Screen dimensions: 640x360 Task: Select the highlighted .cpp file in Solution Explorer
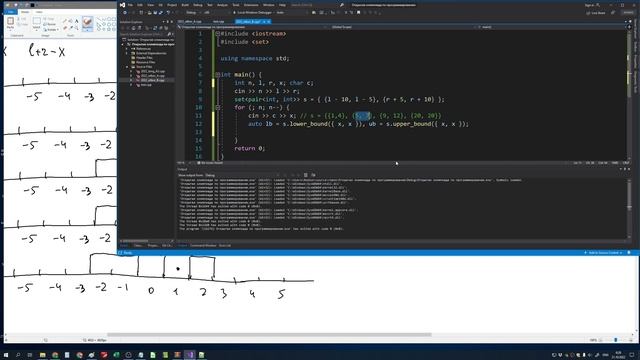(152, 80)
